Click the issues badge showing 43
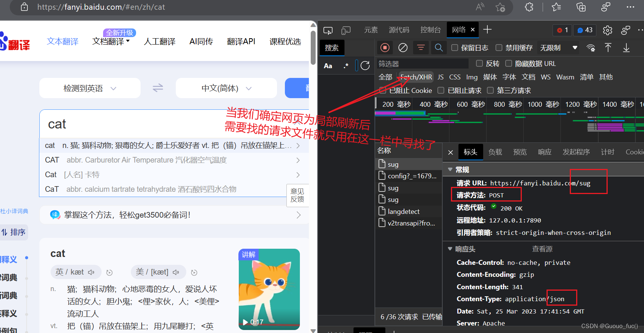Image resolution: width=644 pixels, height=333 pixels. pyautogui.click(x=585, y=30)
